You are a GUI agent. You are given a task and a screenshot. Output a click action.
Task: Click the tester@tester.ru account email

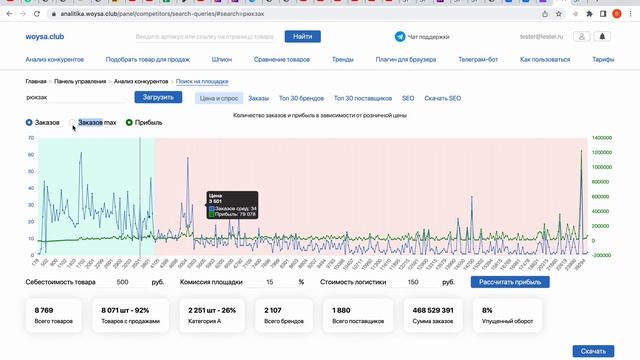point(541,37)
